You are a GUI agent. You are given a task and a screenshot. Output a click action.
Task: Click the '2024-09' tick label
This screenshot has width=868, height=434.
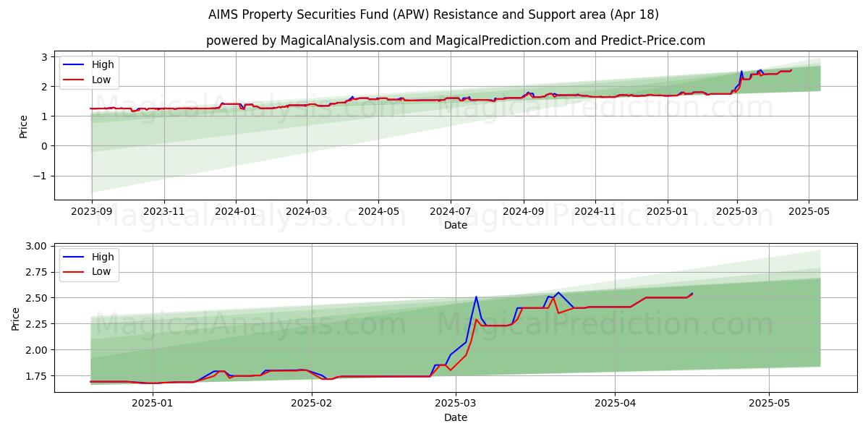tap(524, 211)
